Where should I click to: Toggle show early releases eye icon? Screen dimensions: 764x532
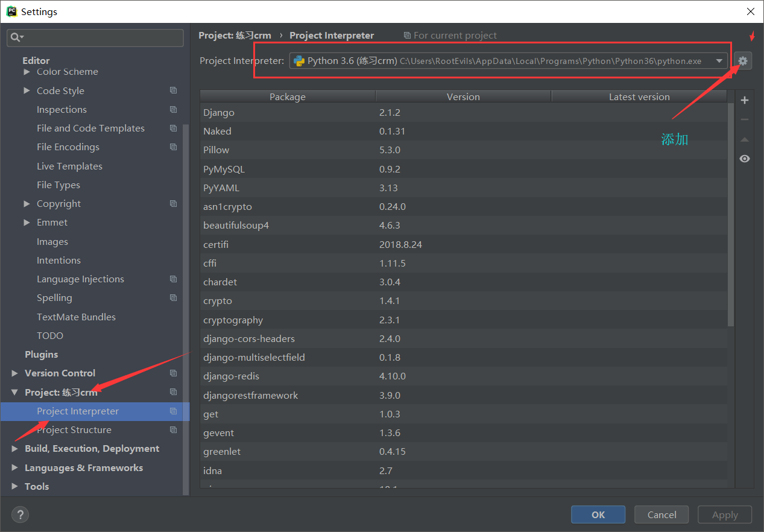tap(745, 159)
